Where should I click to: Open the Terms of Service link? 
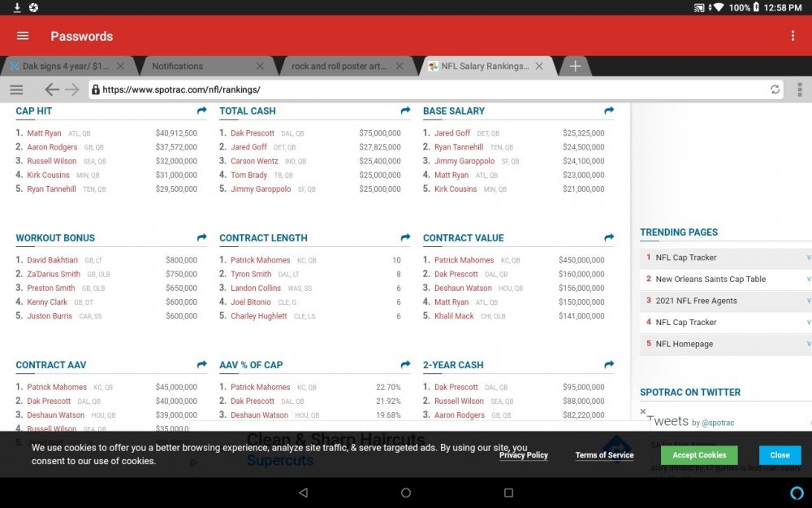pos(604,455)
